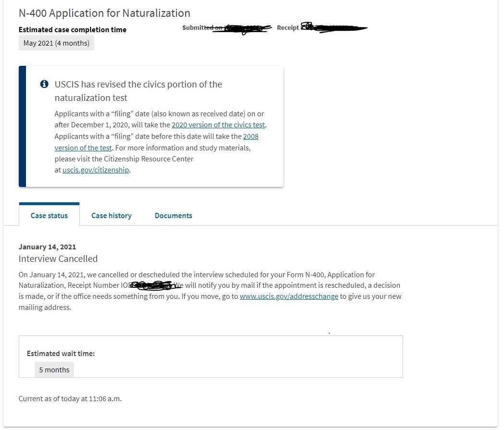The height and width of the screenshot is (430, 504).
Task: Visit the uscis.gov/citizenship link
Action: 96,170
